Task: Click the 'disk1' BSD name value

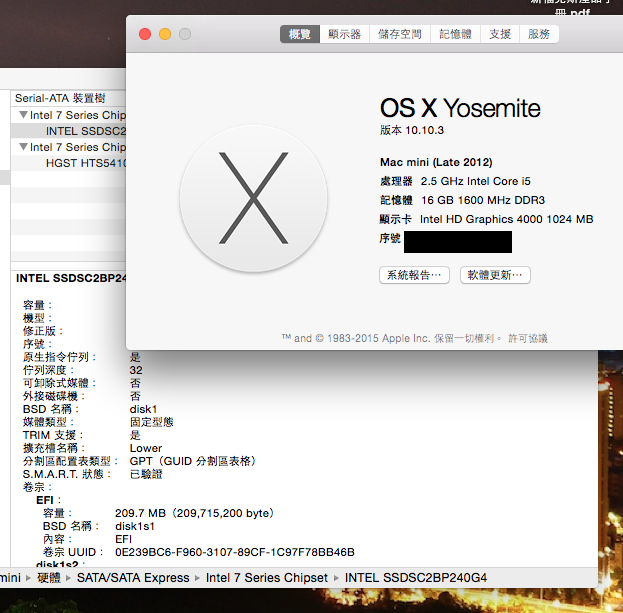Action: point(143,409)
